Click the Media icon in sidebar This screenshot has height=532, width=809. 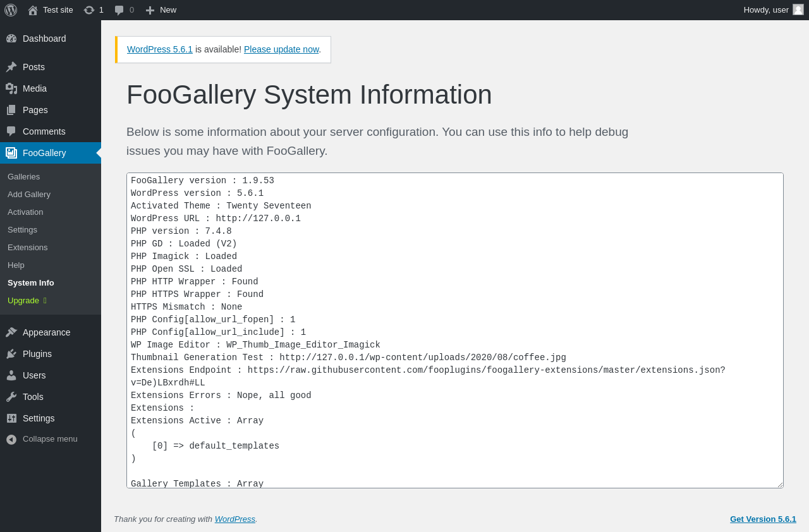[11, 88]
